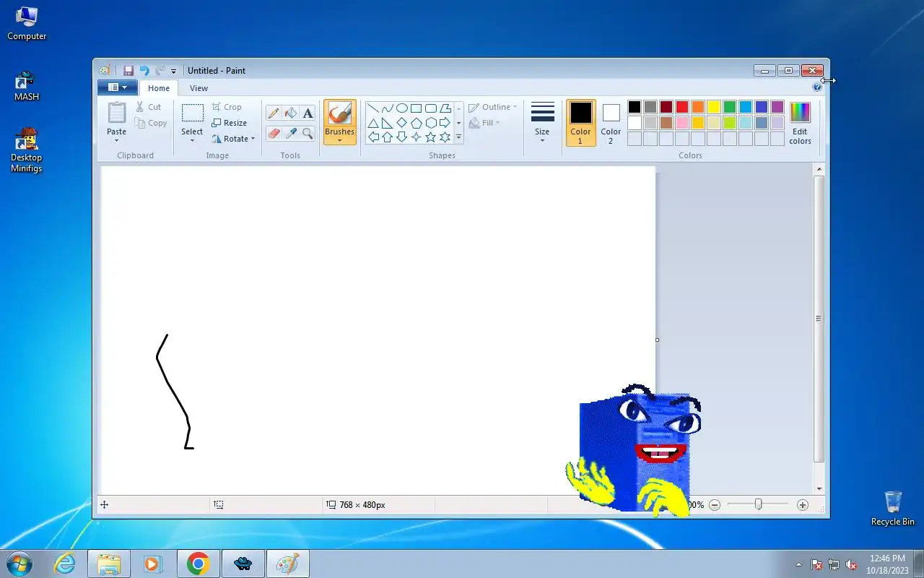Image resolution: width=924 pixels, height=578 pixels.
Task: Select the Pencil tool
Action: pos(274,113)
